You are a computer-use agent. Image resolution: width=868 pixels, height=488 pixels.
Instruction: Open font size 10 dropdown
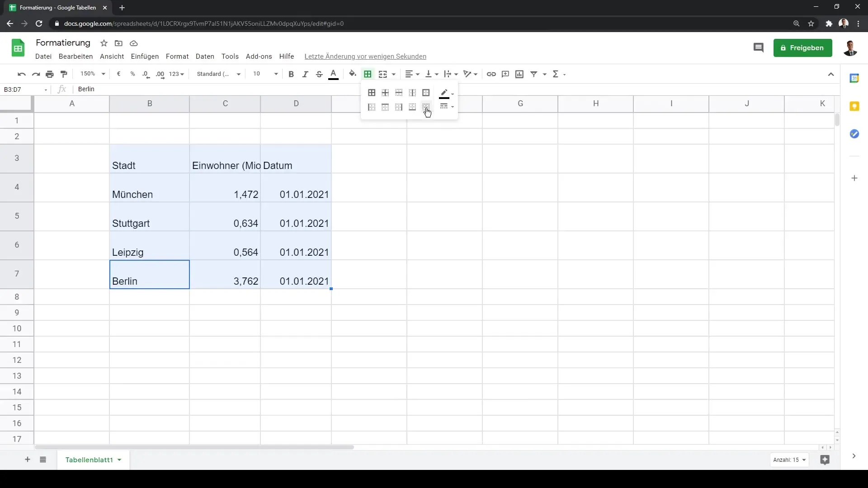click(265, 74)
